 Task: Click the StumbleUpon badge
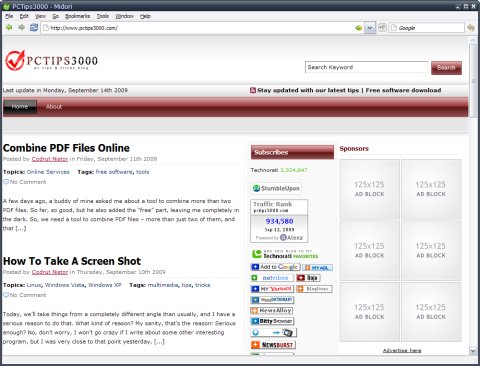click(x=276, y=188)
